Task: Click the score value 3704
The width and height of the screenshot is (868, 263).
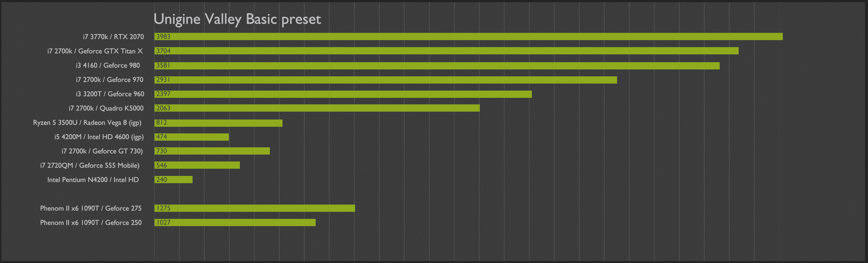Action: pos(163,51)
